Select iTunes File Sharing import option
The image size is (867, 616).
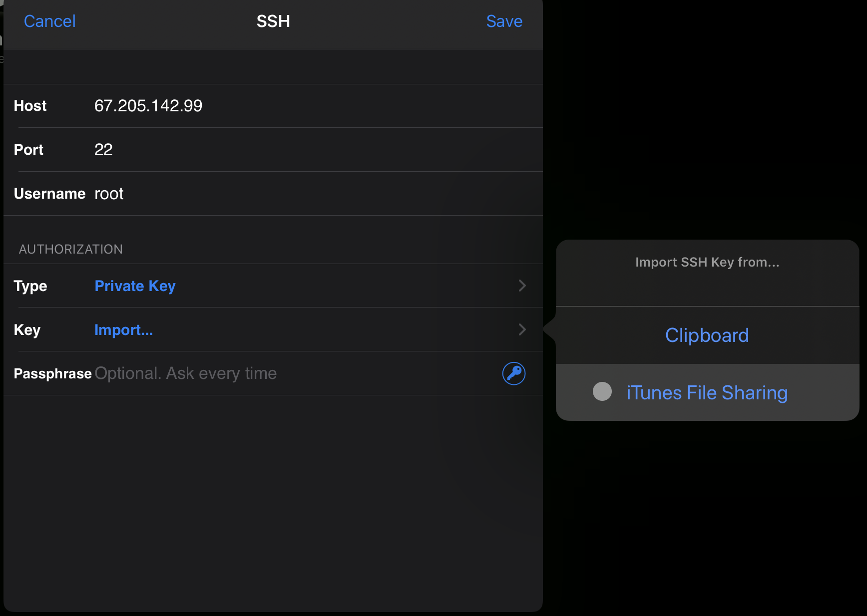[707, 393]
